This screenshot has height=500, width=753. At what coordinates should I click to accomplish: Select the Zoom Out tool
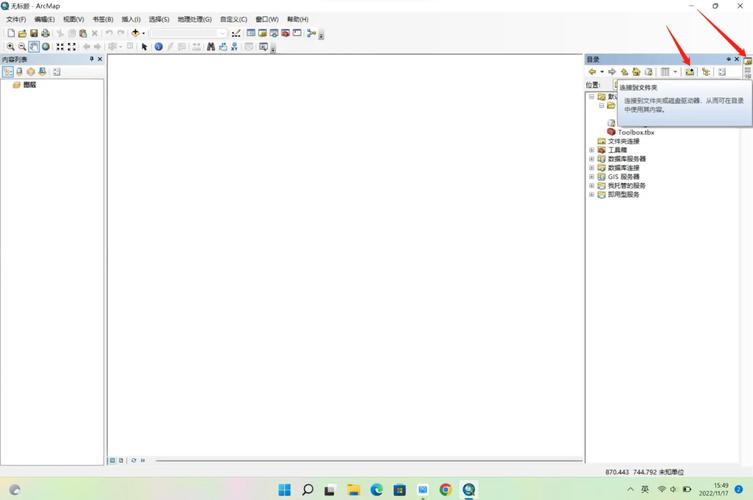[22, 47]
